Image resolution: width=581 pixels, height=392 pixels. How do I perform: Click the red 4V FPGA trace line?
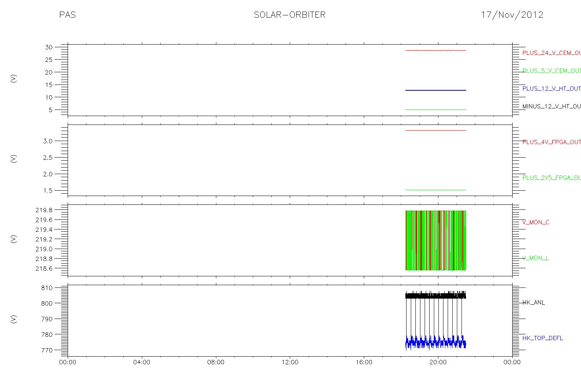point(436,131)
